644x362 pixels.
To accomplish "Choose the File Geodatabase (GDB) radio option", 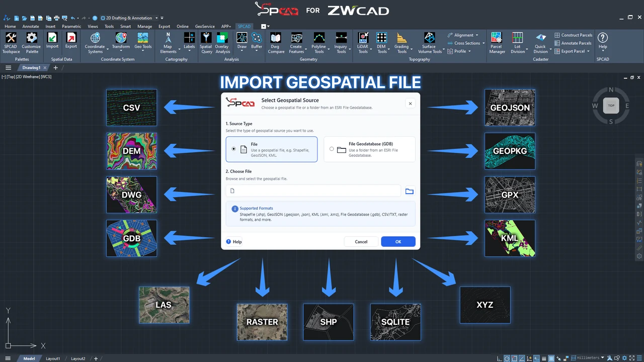I will pyautogui.click(x=332, y=149).
